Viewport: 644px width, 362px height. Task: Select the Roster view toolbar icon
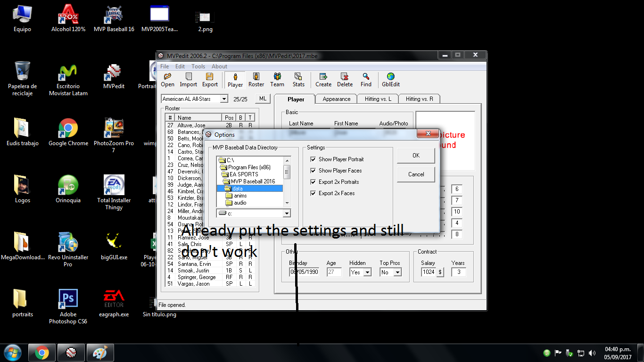(x=256, y=80)
